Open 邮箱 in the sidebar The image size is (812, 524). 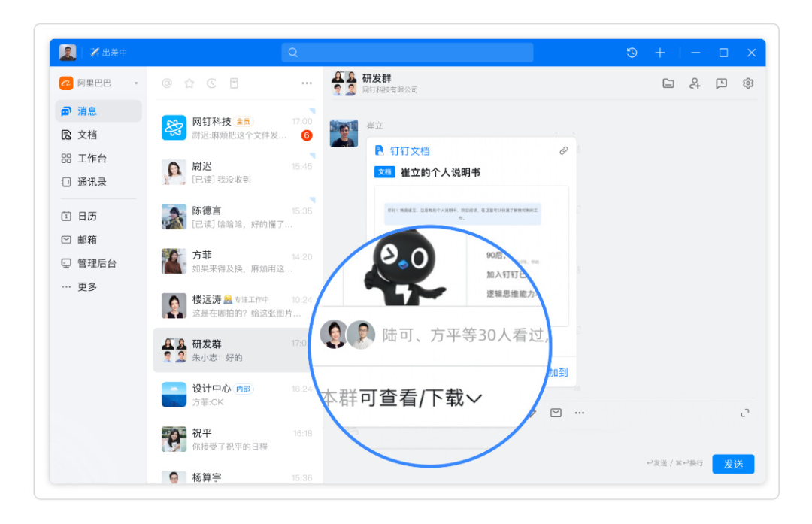click(98, 240)
